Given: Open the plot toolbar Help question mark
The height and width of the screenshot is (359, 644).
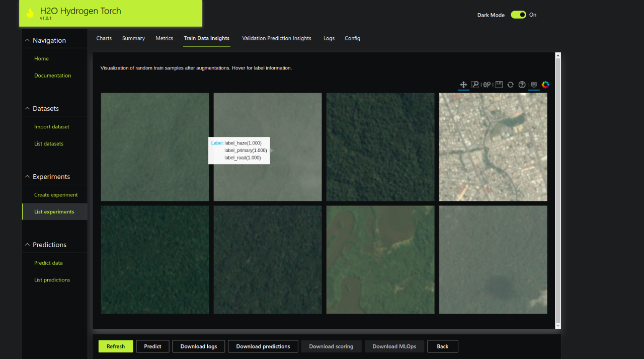Looking at the screenshot, I should pyautogui.click(x=522, y=85).
